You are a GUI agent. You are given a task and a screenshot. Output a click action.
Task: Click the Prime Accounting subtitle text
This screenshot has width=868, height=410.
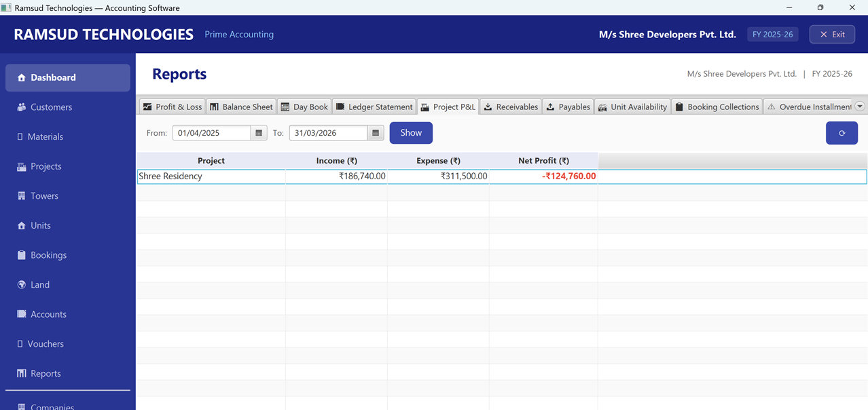pos(239,35)
